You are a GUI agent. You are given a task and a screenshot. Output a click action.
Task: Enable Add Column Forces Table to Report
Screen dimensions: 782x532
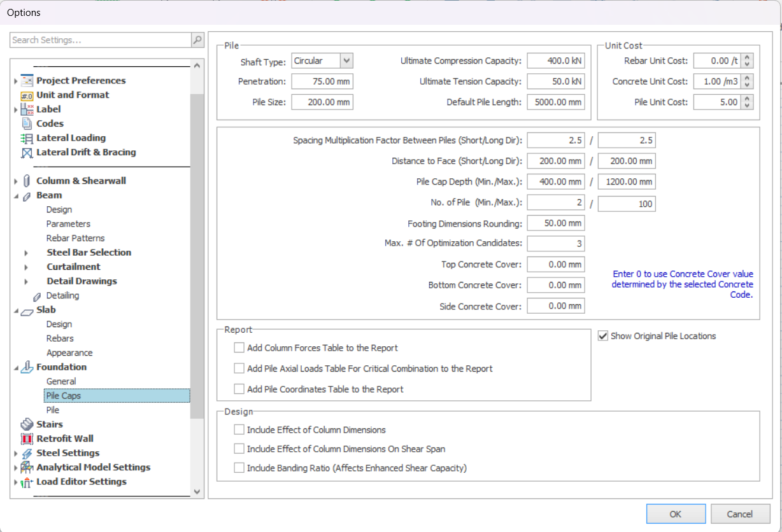pos(239,348)
